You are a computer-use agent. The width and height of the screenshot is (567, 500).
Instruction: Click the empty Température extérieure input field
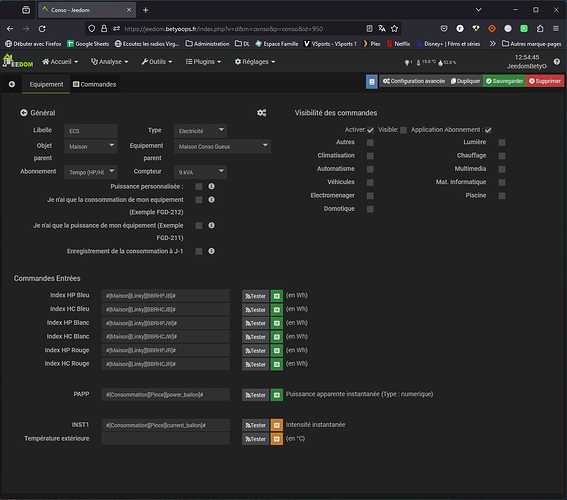tap(166, 439)
